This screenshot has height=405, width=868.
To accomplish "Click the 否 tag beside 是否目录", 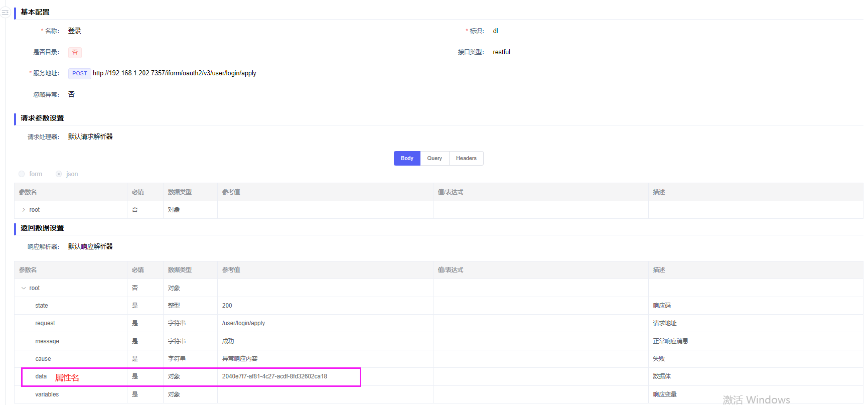I will click(75, 52).
